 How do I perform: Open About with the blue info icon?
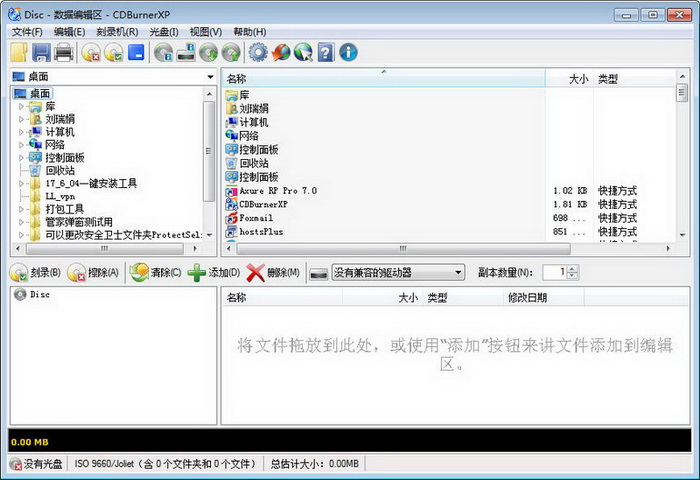[348, 52]
